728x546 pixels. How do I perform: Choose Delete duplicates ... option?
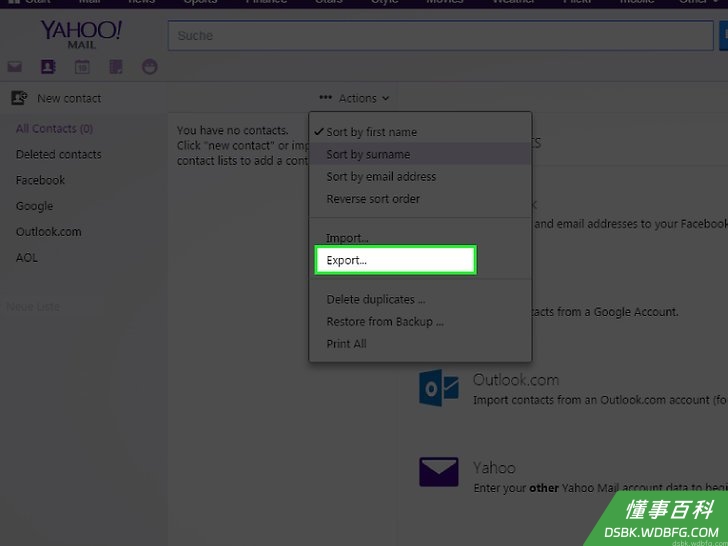pos(376,299)
